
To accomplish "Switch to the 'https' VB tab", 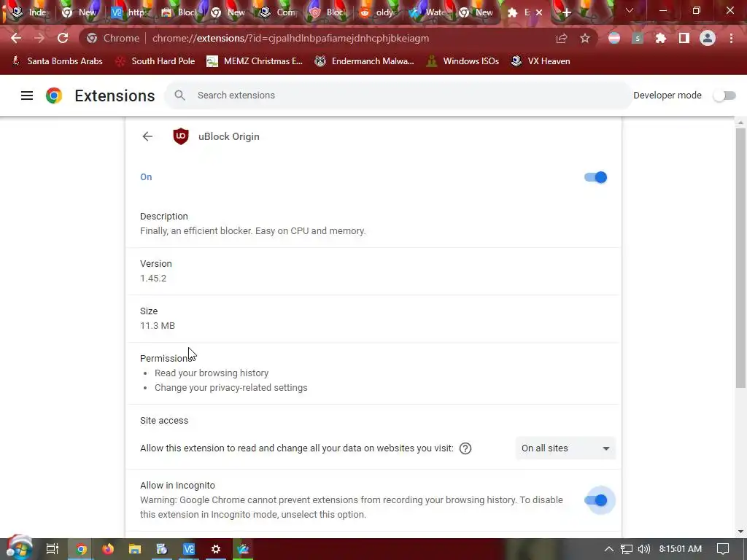I will click(128, 13).
